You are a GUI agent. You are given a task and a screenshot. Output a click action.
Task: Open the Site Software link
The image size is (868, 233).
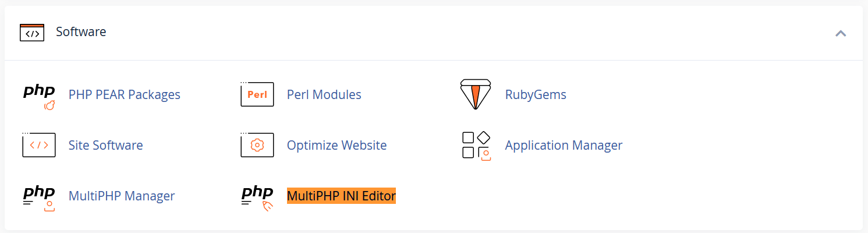[x=105, y=145]
